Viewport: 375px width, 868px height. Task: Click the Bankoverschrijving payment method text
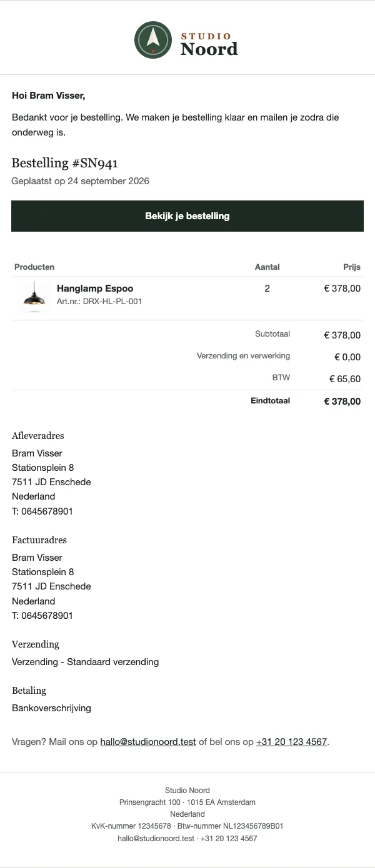(51, 708)
